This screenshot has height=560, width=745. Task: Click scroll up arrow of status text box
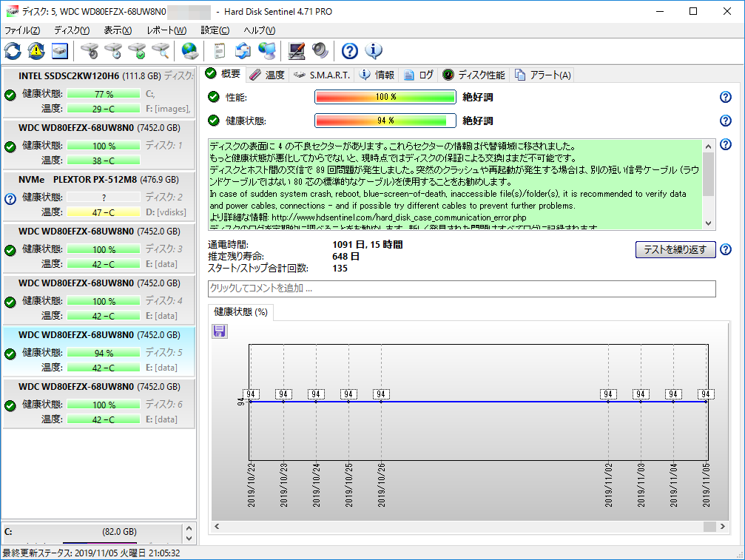[709, 146]
